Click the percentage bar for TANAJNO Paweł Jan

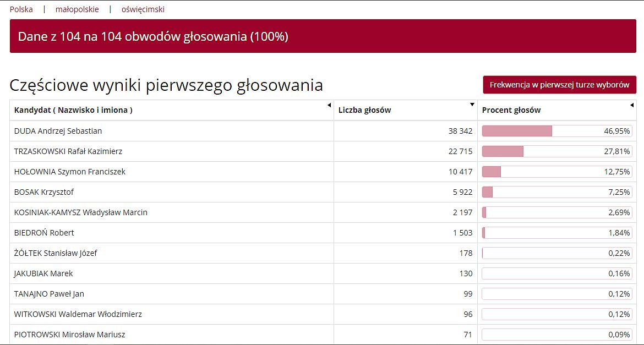click(556, 294)
